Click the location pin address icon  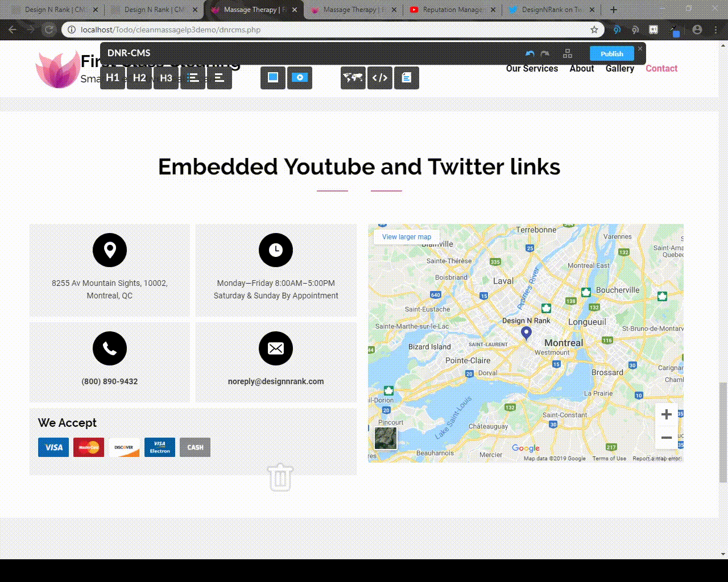pos(110,250)
